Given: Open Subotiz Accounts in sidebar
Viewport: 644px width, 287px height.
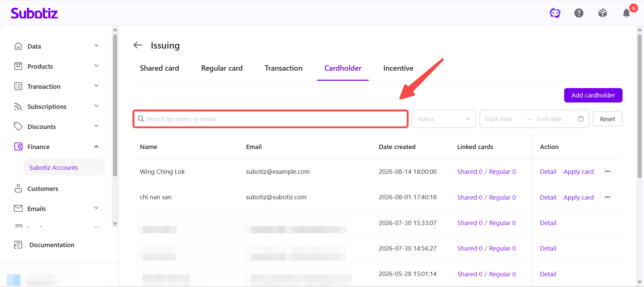Looking at the screenshot, I should coord(64,167).
